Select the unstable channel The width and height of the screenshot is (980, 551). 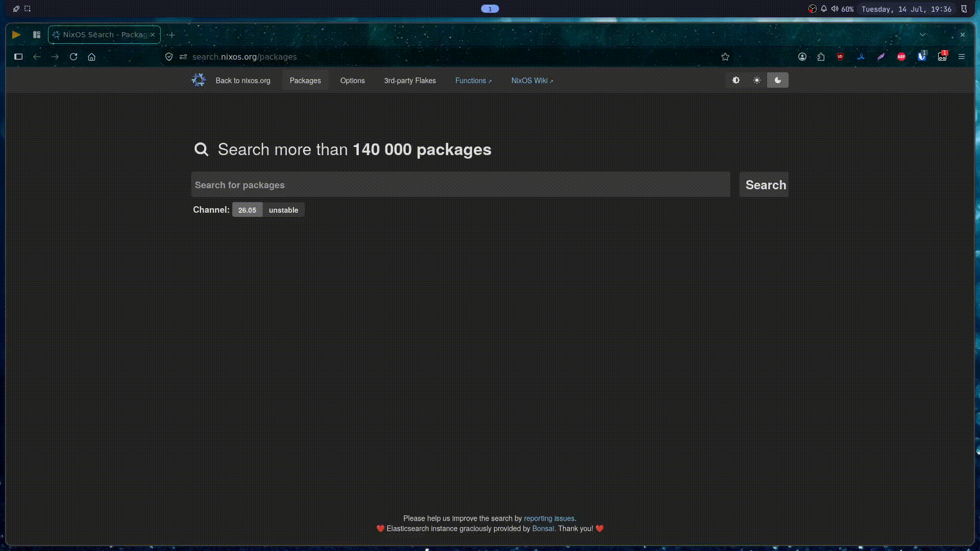[x=284, y=210]
